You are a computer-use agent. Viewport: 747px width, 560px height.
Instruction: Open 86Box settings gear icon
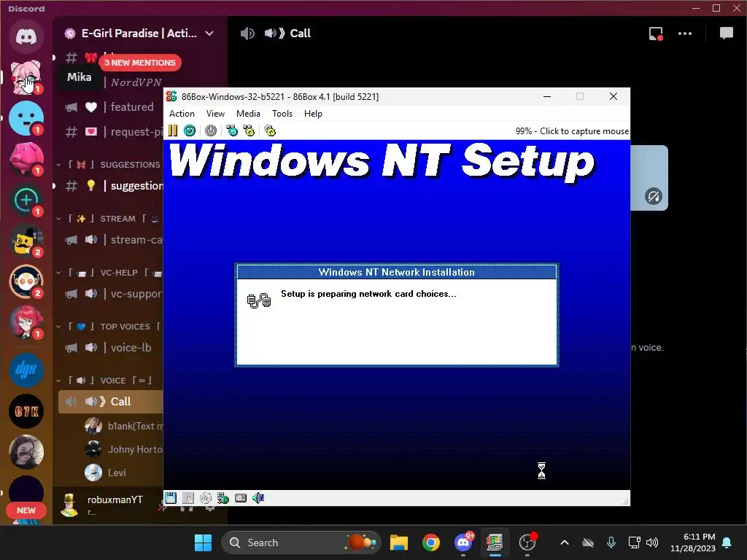pyautogui.click(x=270, y=131)
